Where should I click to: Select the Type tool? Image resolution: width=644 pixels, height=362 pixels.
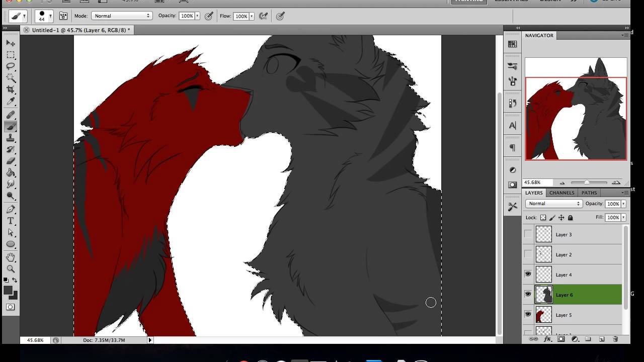tap(11, 221)
